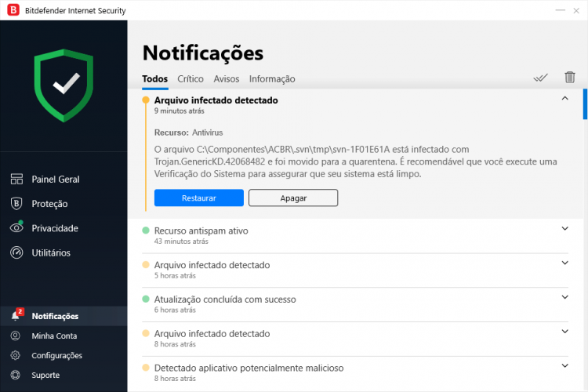Click the Recurso: Antivirus label

188,132
